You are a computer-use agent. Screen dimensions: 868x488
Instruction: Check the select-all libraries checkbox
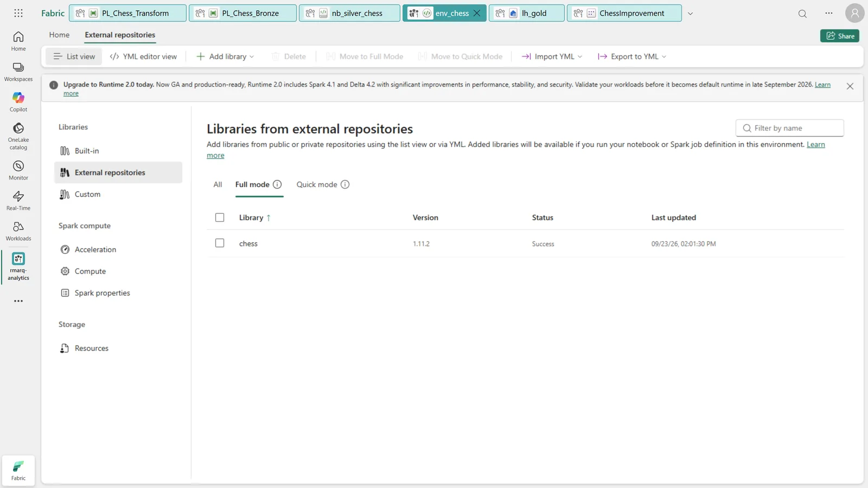pos(220,217)
